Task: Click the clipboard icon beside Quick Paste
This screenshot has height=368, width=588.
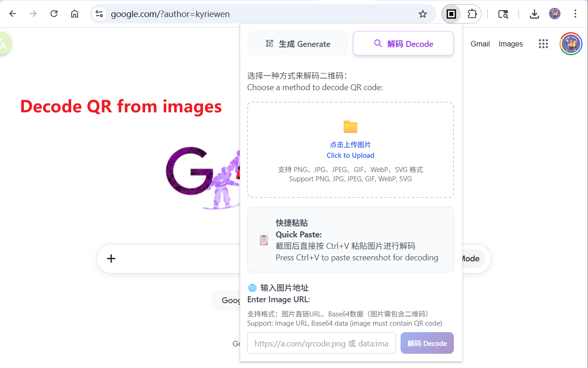Action: 264,240
